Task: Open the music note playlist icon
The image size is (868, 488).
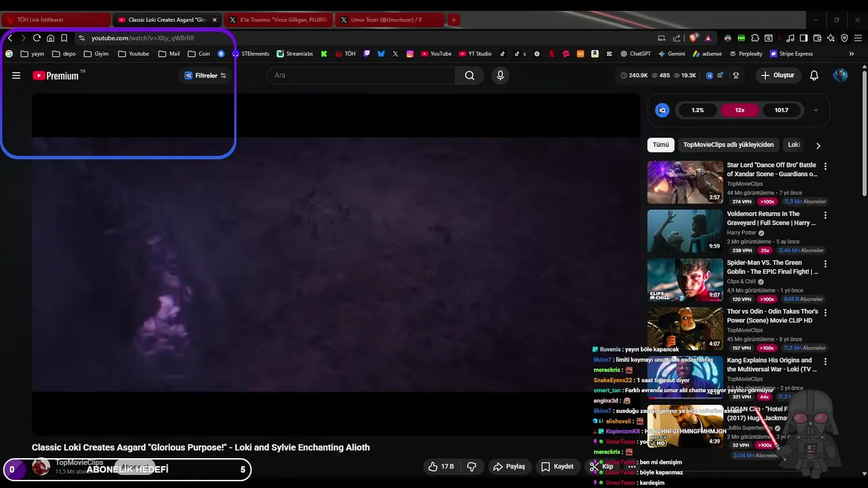Action: point(790,38)
